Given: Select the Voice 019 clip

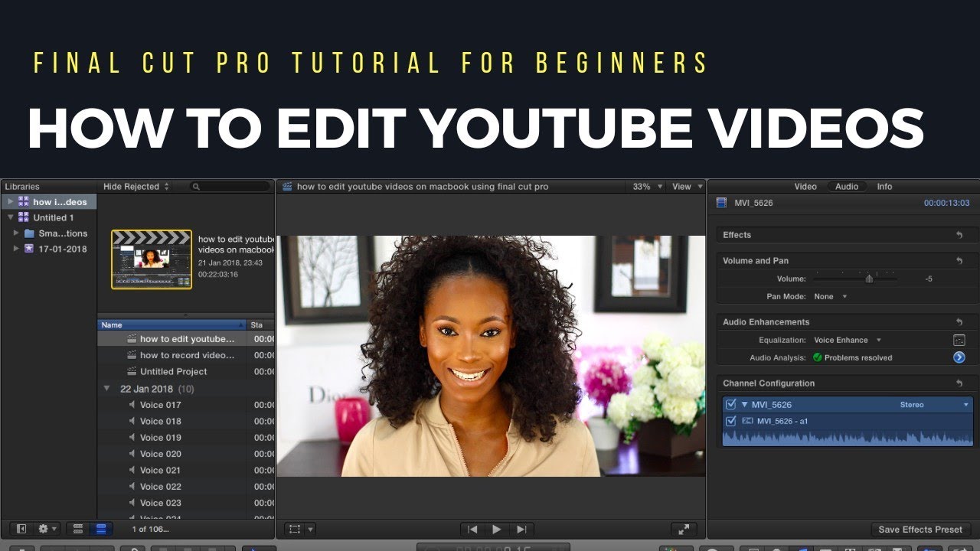Looking at the screenshot, I should [186, 438].
